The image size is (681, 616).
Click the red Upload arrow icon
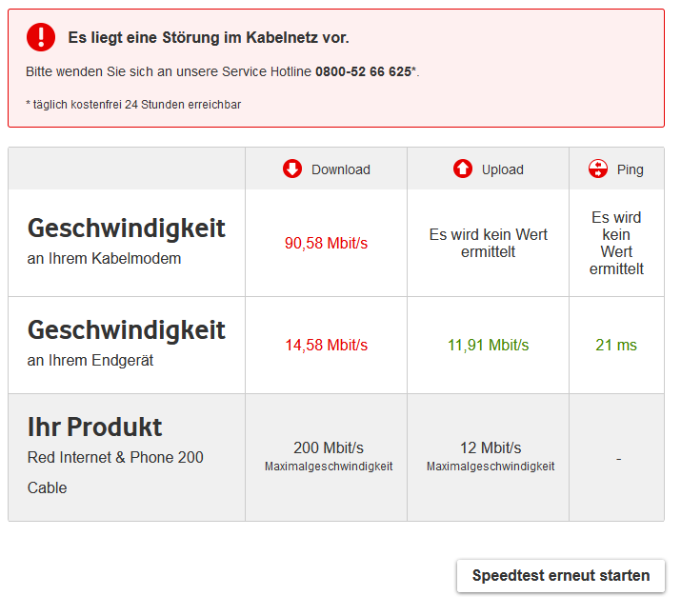463,169
